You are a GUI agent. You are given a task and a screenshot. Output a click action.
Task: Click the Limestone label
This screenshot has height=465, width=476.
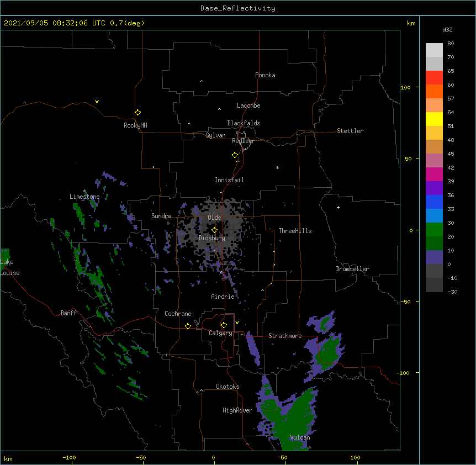click(84, 197)
